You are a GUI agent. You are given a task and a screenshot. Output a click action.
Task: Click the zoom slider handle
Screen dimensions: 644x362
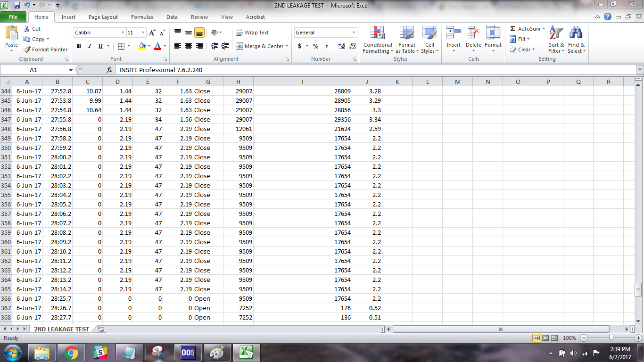(x=611, y=338)
